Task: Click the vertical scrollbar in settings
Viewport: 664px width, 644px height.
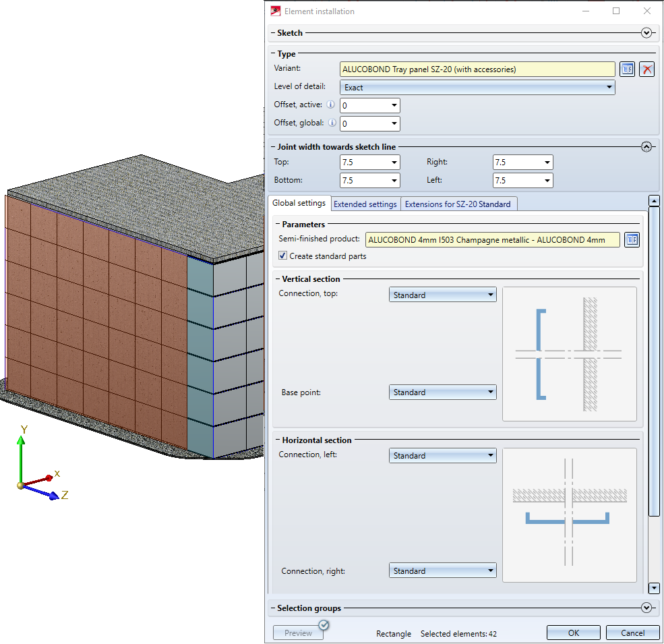Action: pyautogui.click(x=653, y=361)
